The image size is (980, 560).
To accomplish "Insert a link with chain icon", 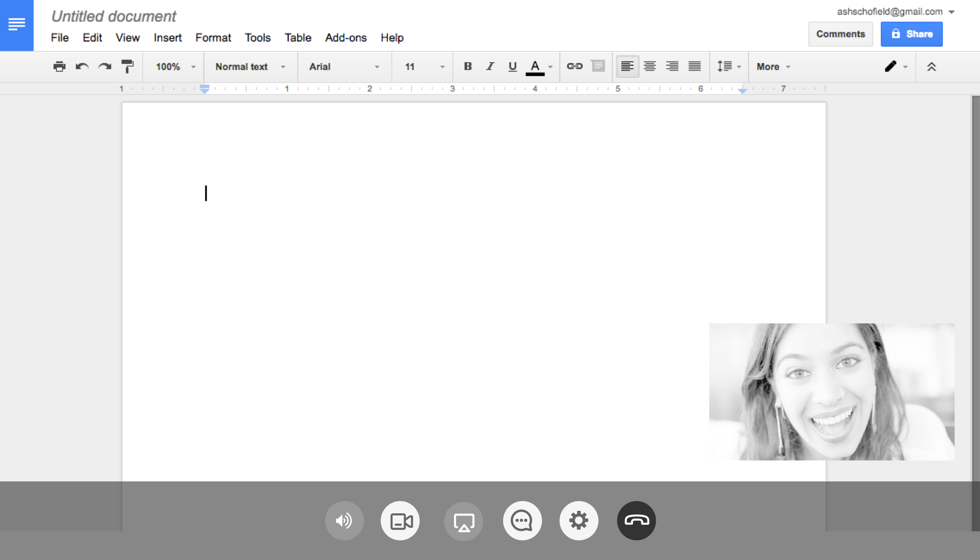I will (x=574, y=66).
